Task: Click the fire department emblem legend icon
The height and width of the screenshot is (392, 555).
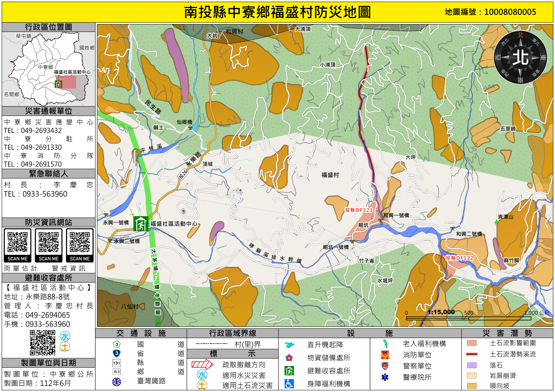Action: tap(385, 355)
